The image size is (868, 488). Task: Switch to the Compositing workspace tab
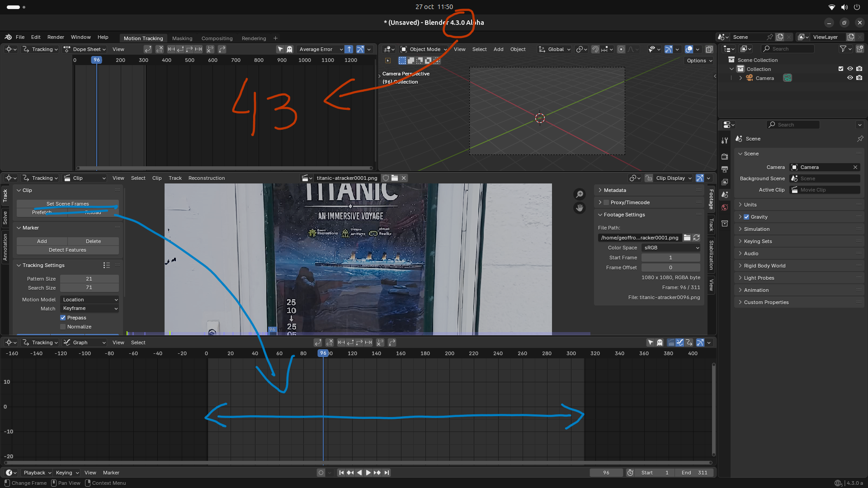(x=217, y=38)
